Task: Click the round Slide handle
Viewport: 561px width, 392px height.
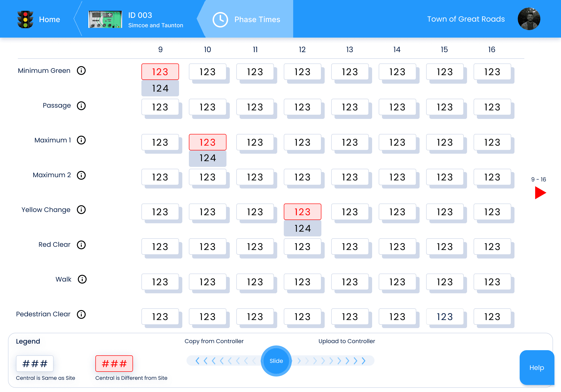Action: click(x=276, y=361)
